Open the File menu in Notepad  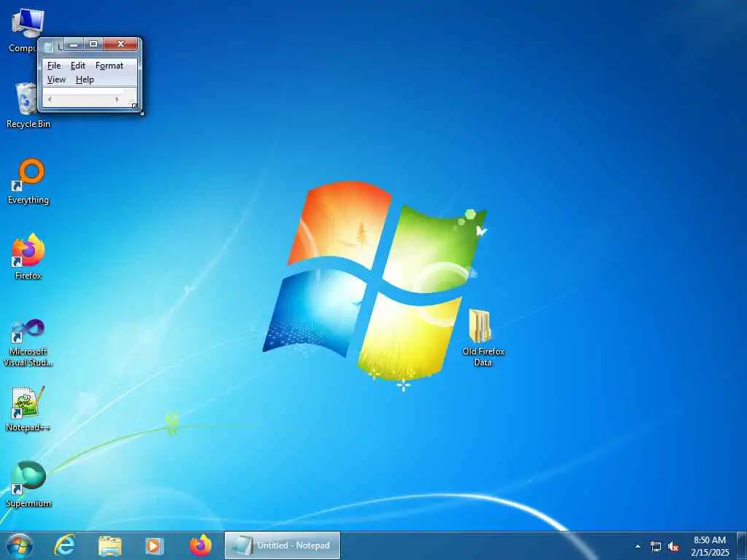click(54, 66)
